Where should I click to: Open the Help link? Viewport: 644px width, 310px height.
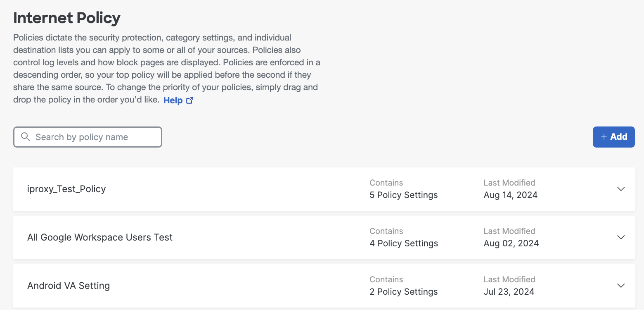pos(173,100)
